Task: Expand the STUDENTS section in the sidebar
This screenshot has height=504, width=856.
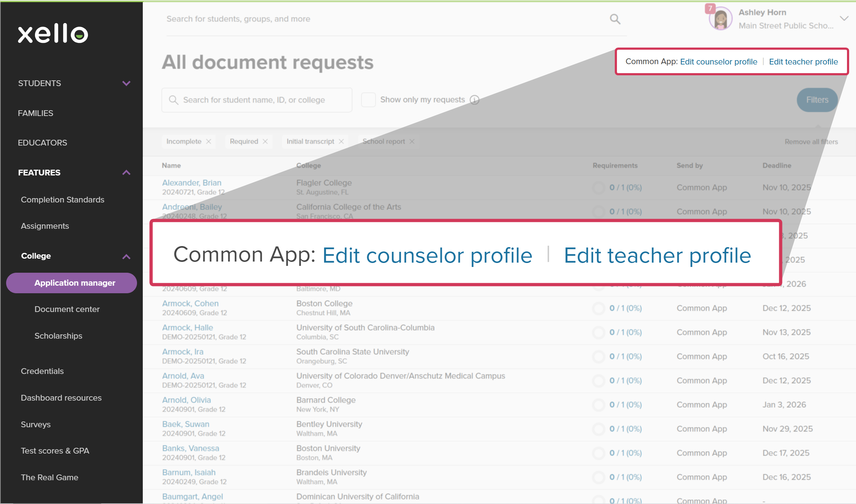Action: pos(126,83)
